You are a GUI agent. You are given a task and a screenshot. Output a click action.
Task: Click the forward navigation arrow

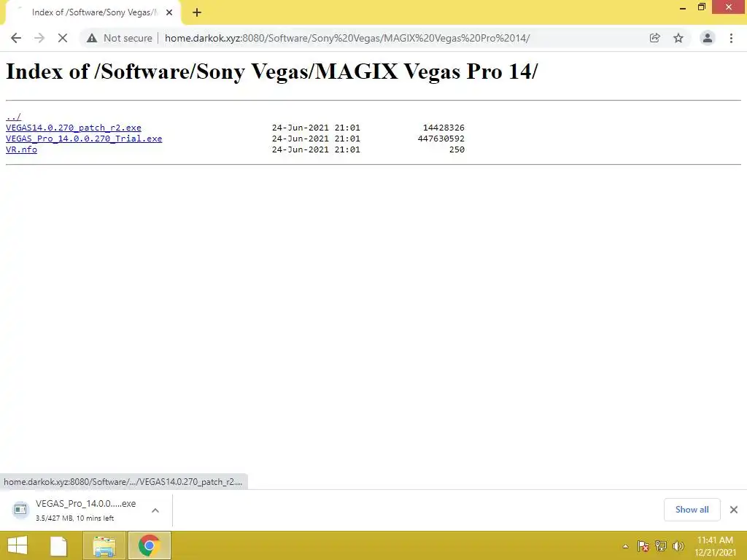coord(39,38)
